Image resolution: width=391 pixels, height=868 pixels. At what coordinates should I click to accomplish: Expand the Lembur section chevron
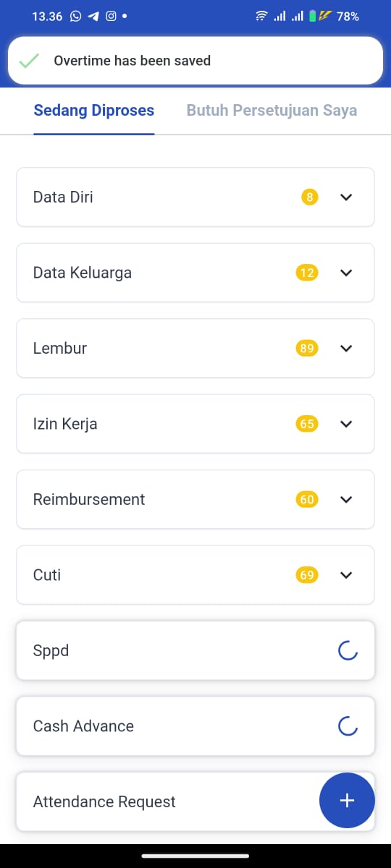(346, 348)
